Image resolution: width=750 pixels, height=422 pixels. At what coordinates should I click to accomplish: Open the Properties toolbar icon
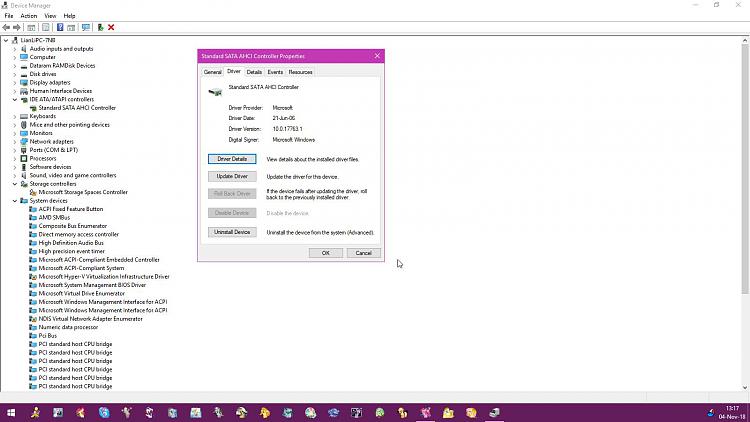click(45, 28)
